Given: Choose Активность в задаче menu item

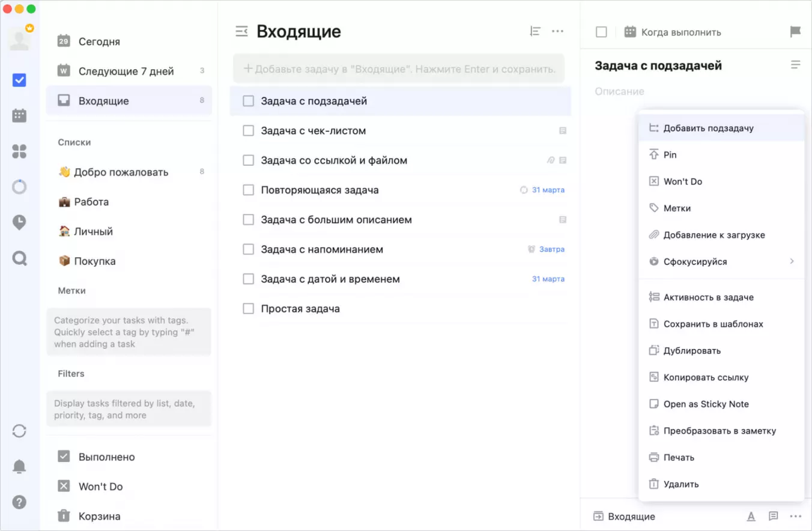Looking at the screenshot, I should [721, 297].
